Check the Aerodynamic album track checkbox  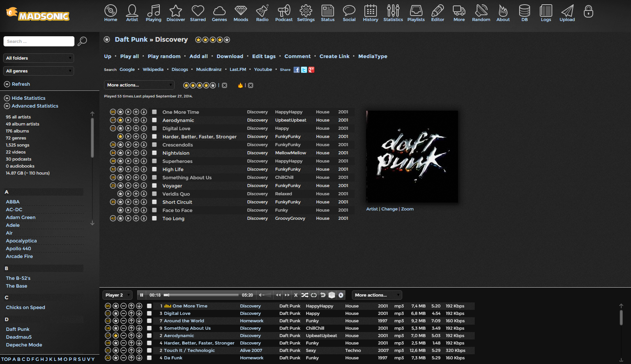(x=154, y=120)
